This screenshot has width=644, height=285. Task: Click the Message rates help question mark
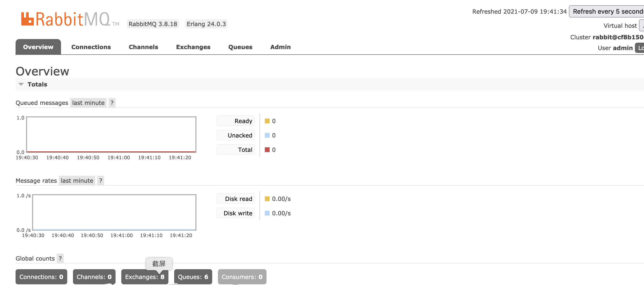click(100, 181)
